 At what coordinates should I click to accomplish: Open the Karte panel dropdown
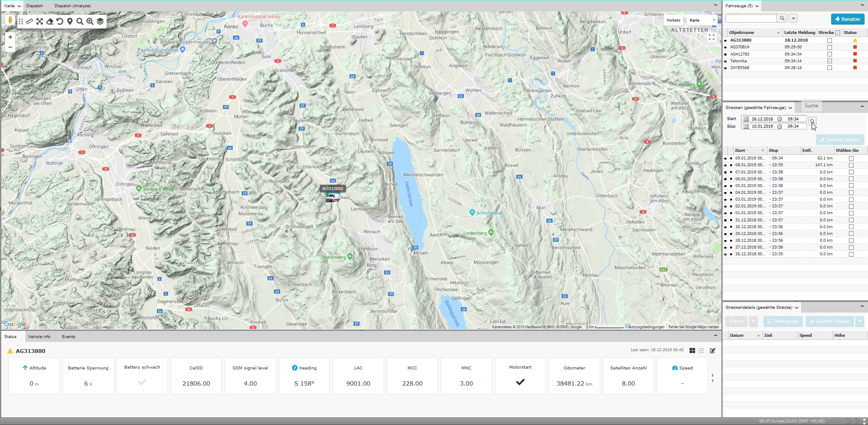coord(19,6)
